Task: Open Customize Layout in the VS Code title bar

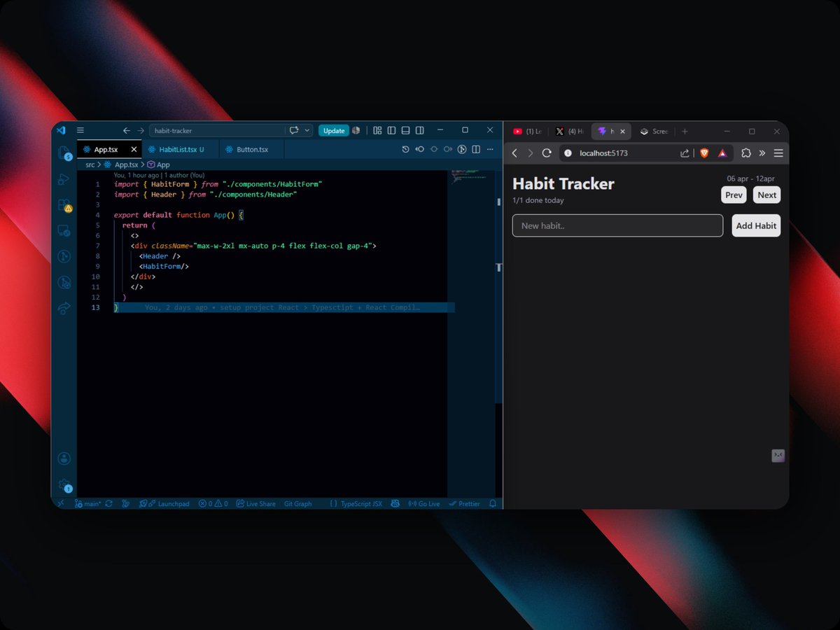Action: coord(377,130)
